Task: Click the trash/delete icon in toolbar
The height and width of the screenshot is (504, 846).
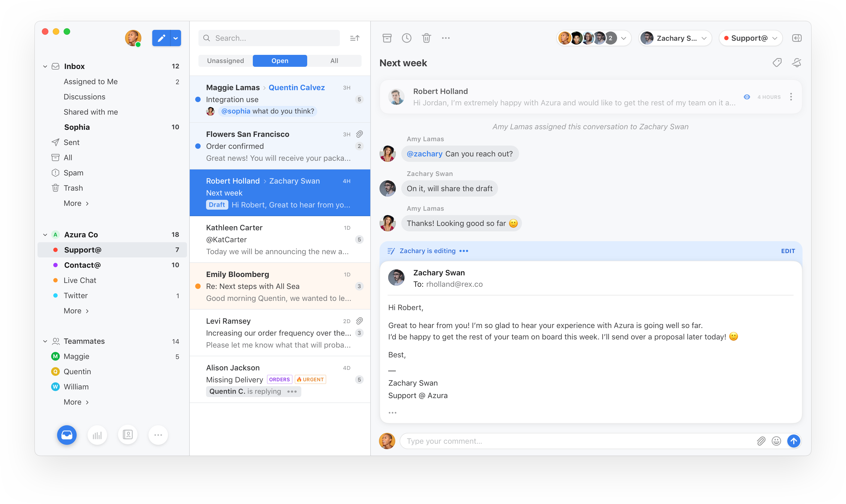Action: (427, 38)
